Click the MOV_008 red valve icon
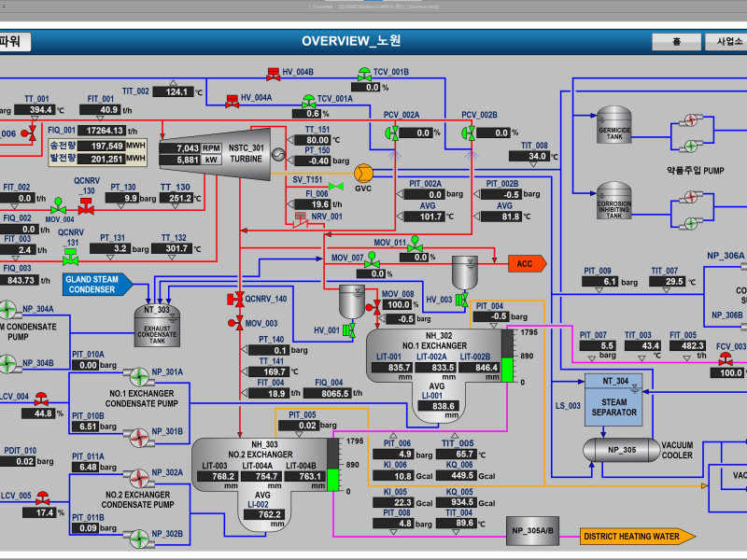Viewport: 747px width, 560px height. [373, 307]
